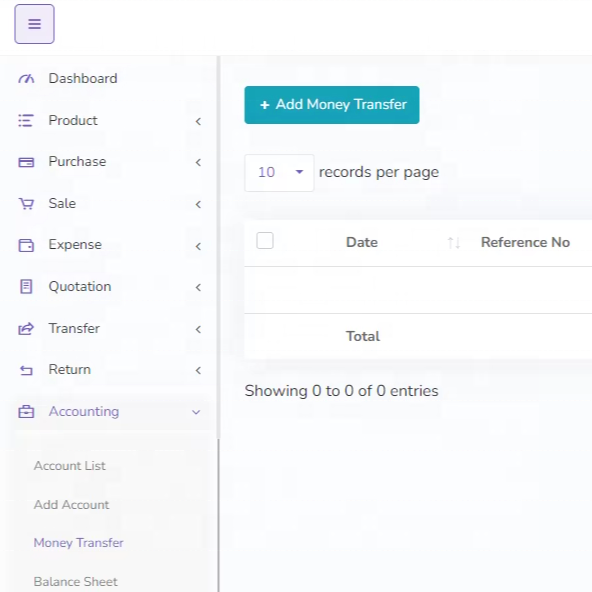Click the Product list icon

[x=26, y=121]
